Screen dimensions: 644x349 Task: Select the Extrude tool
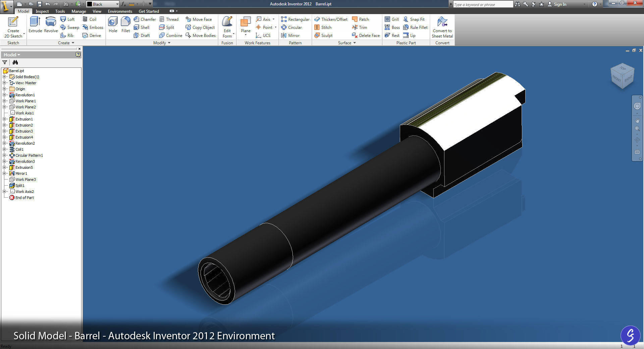coord(35,25)
